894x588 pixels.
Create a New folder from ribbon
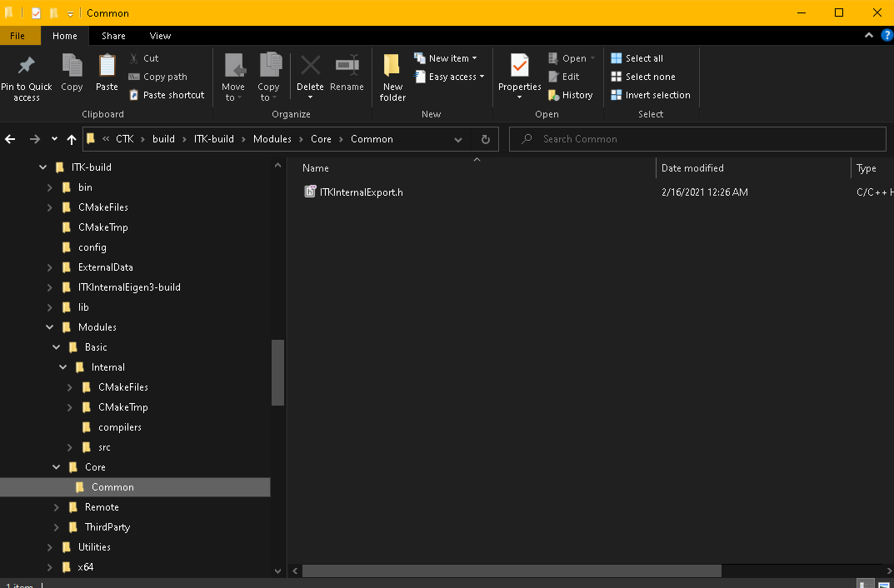392,77
